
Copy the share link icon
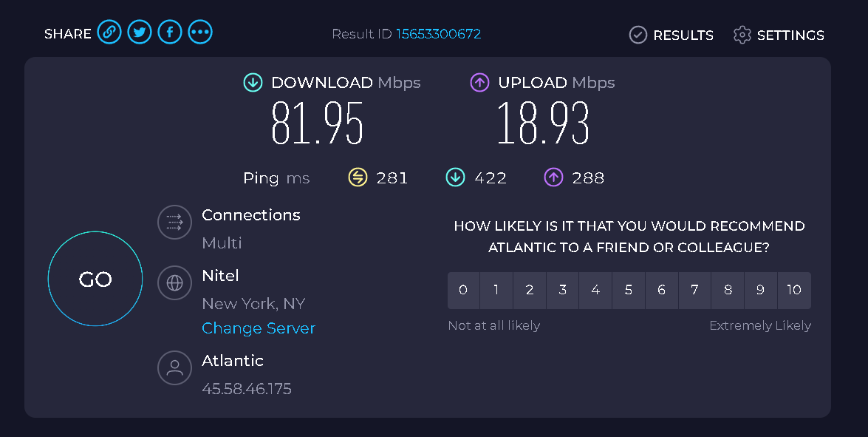click(x=109, y=32)
